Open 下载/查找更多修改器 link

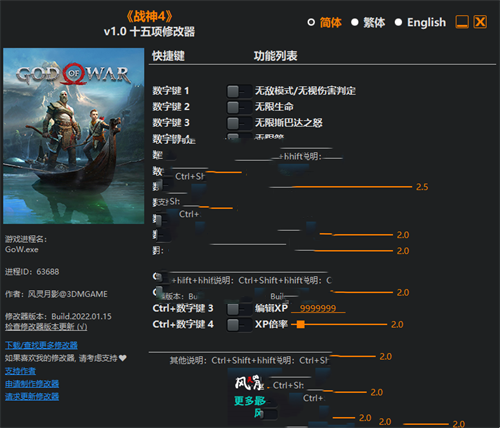point(41,345)
